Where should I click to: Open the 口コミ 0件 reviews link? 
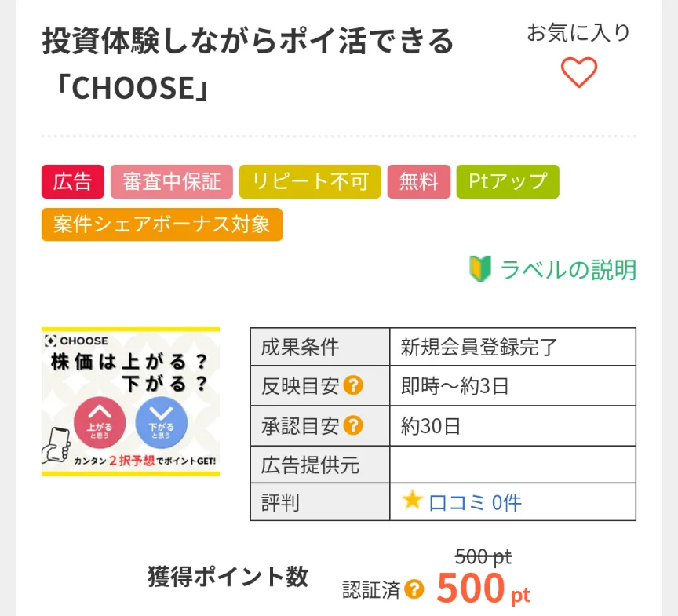pyautogui.click(x=475, y=503)
